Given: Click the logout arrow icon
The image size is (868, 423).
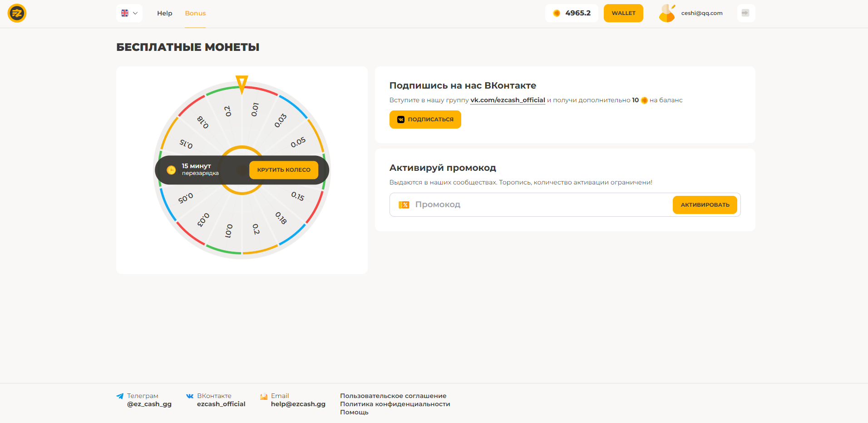Looking at the screenshot, I should point(745,13).
